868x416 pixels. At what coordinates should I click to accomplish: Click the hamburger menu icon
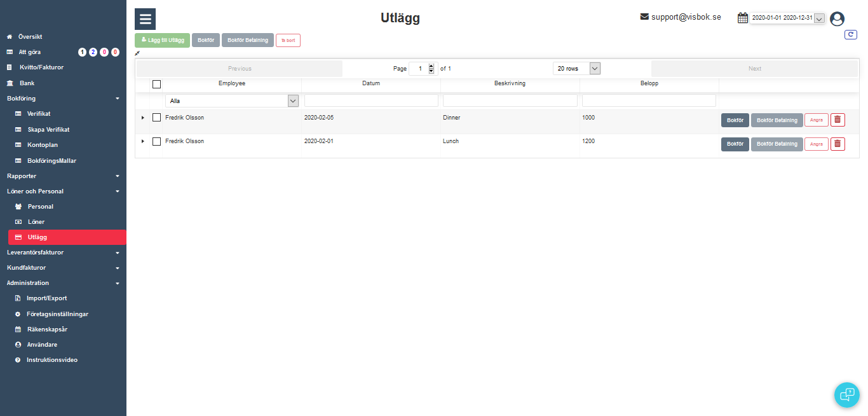pos(145,19)
